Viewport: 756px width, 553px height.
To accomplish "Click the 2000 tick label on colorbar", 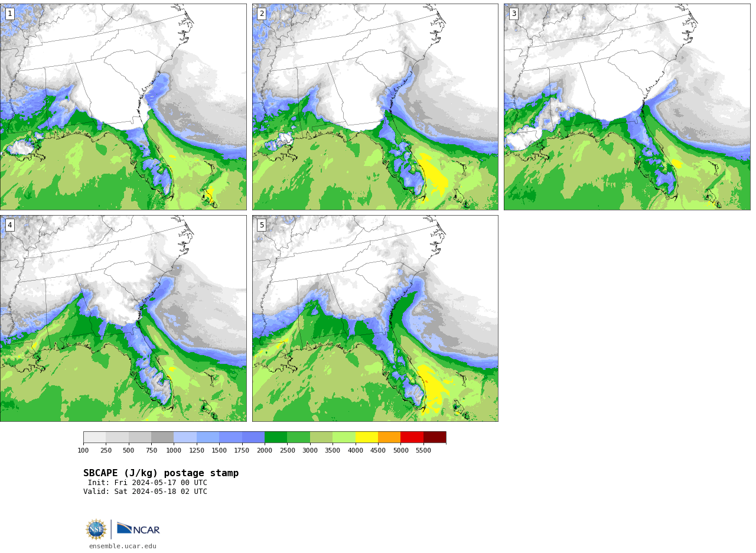I will click(265, 451).
